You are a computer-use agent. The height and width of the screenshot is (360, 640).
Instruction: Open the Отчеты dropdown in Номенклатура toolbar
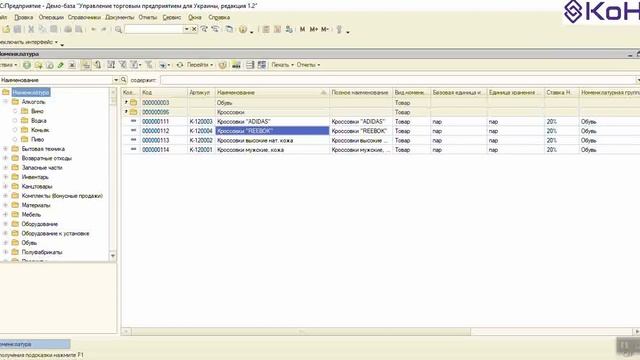308,65
